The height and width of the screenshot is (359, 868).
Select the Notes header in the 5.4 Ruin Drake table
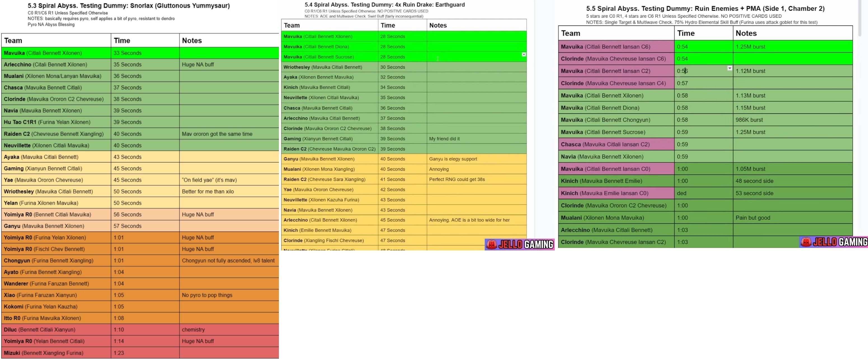coord(476,25)
